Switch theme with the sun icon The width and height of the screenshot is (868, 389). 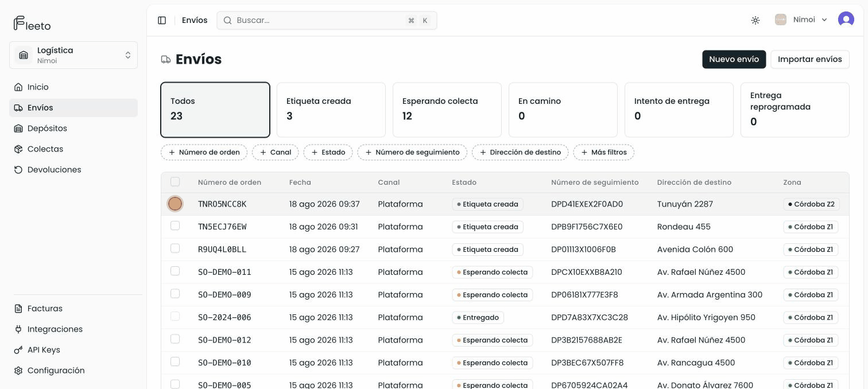click(755, 20)
